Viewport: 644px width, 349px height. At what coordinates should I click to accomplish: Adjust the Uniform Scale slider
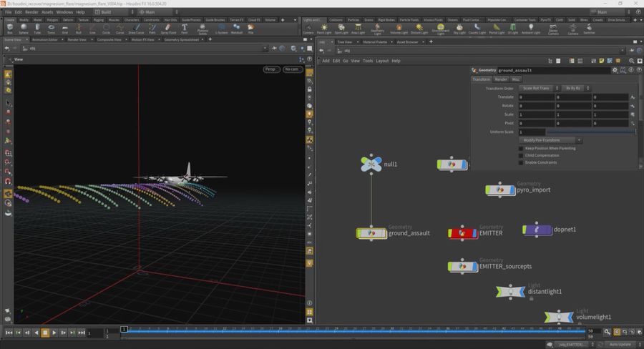click(590, 132)
